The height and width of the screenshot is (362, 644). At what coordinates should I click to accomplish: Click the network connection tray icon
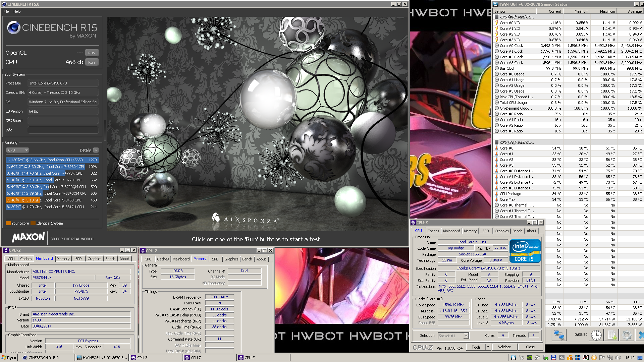[610, 358]
